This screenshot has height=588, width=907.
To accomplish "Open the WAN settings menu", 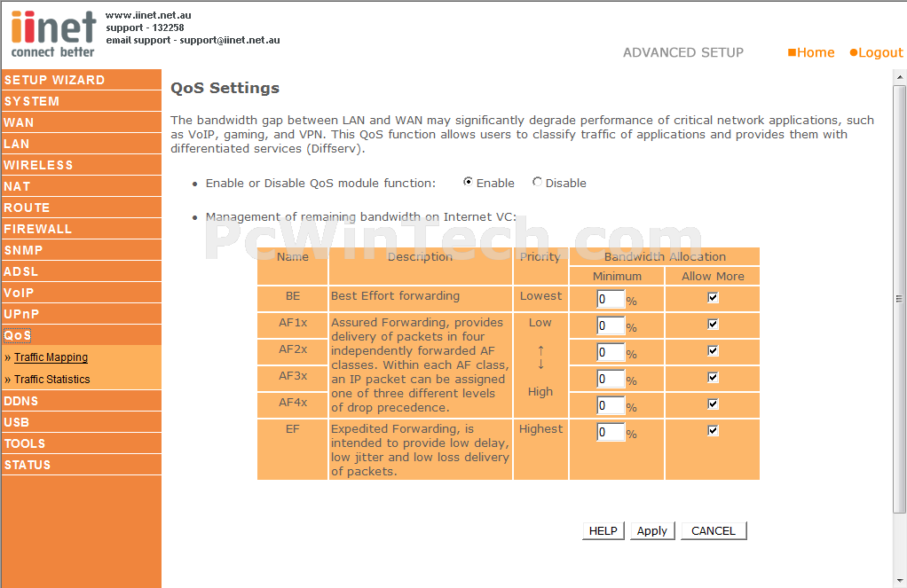I will [81, 122].
